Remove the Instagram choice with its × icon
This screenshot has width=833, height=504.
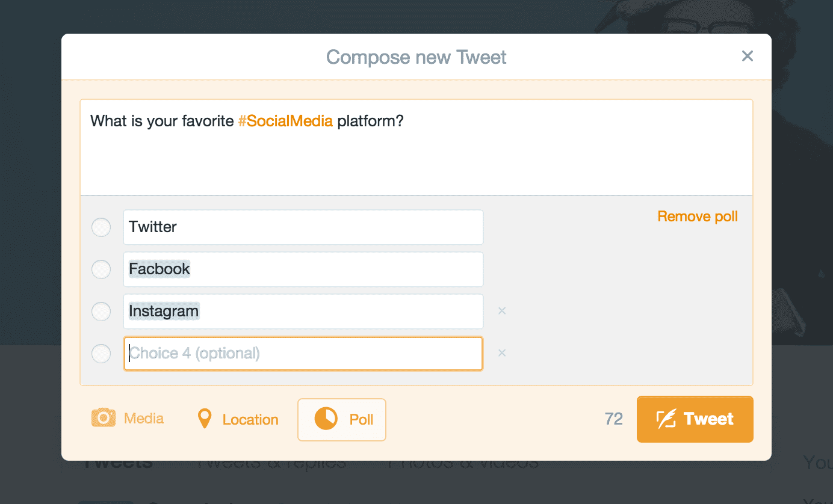click(502, 311)
